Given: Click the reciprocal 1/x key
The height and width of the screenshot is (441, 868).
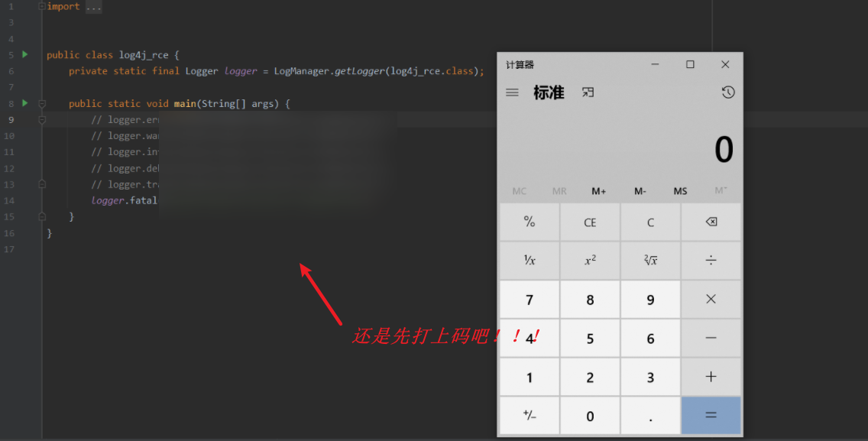Looking at the screenshot, I should [x=530, y=261].
